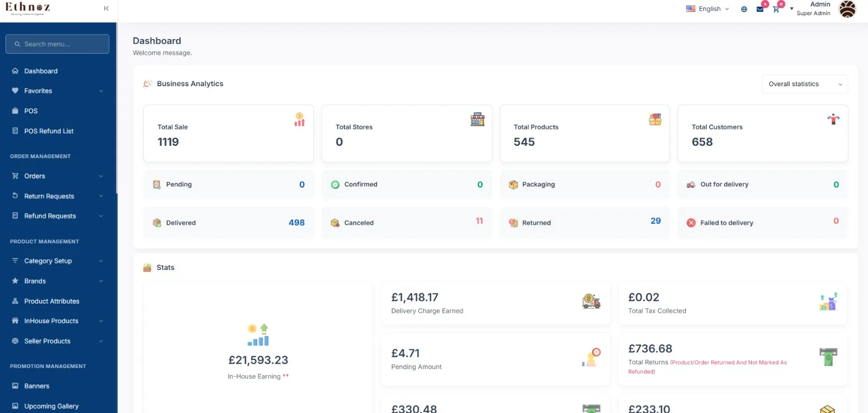The image size is (868, 413).
Task: Open the Canceled orders card
Action: (406, 223)
